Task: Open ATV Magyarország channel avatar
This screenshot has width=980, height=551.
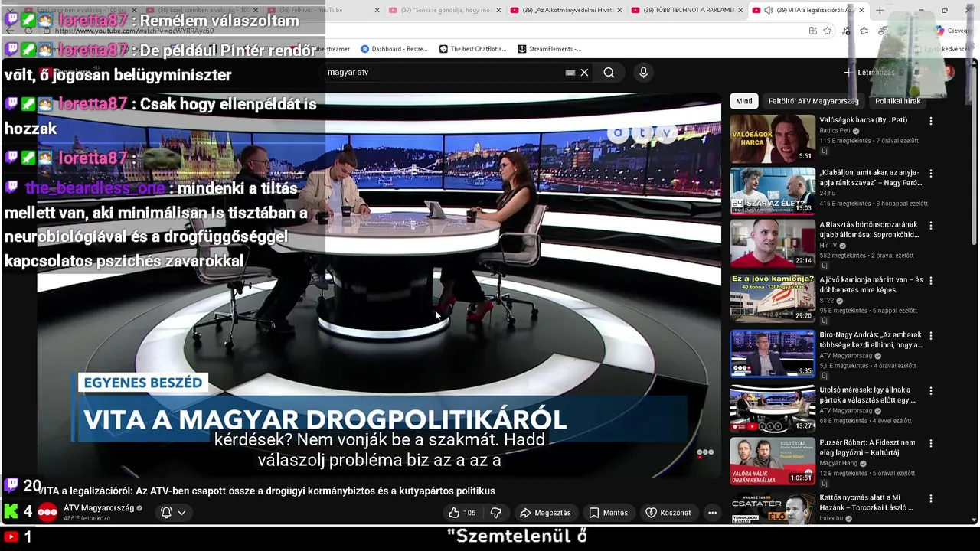Action: pyautogui.click(x=47, y=513)
